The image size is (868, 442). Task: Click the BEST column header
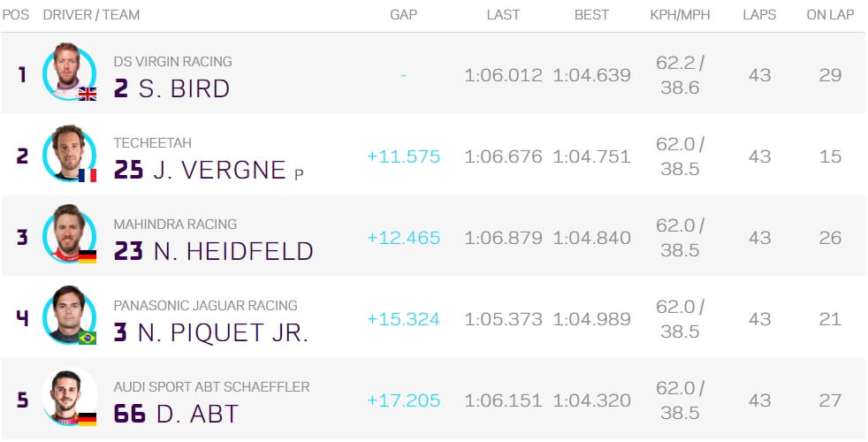pos(591,15)
